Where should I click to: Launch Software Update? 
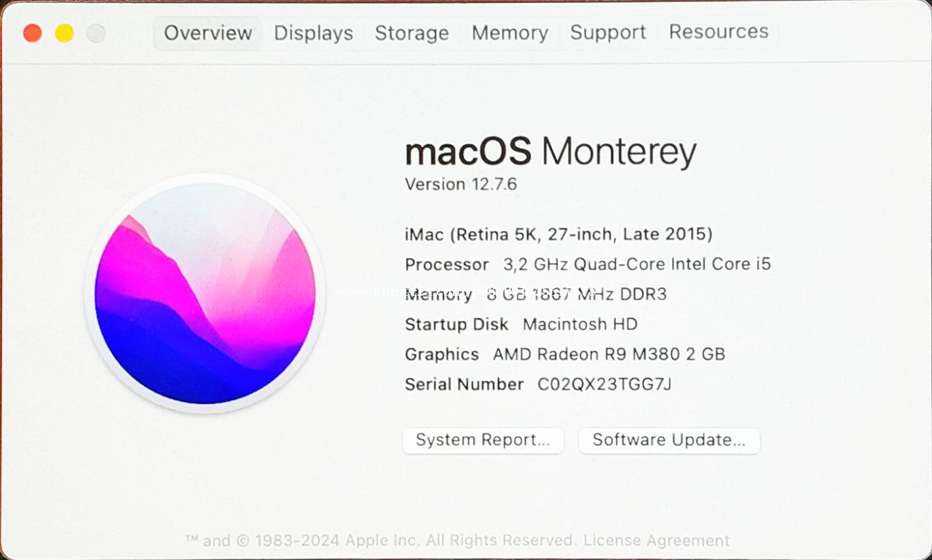point(669,440)
